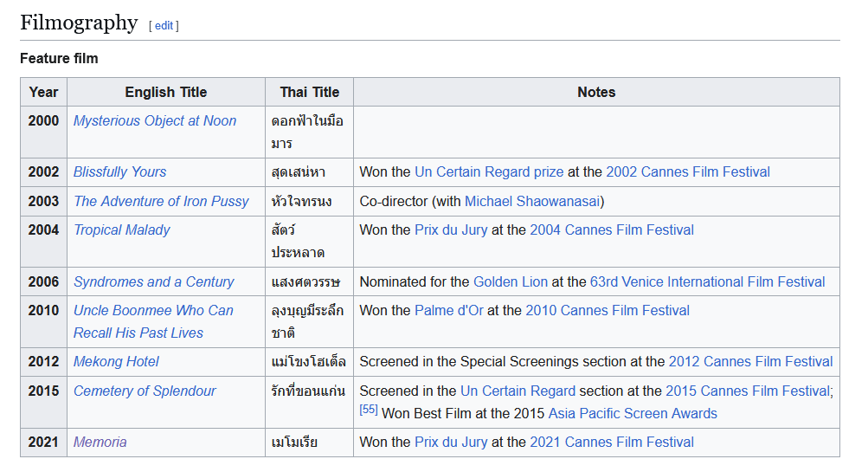Select the year 2006 cell
Screen dimensions: 868x459
(x=44, y=281)
